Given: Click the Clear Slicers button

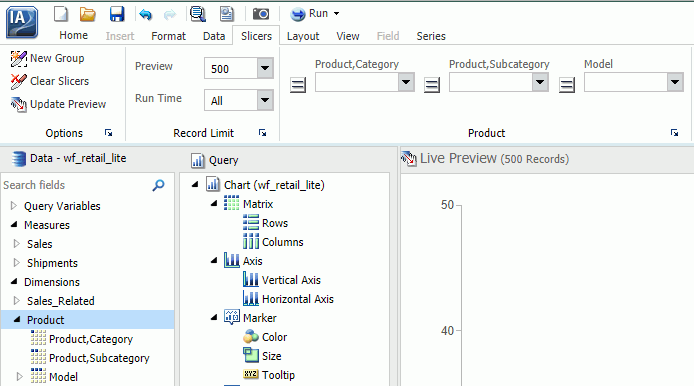Looking at the screenshot, I should tap(50, 81).
